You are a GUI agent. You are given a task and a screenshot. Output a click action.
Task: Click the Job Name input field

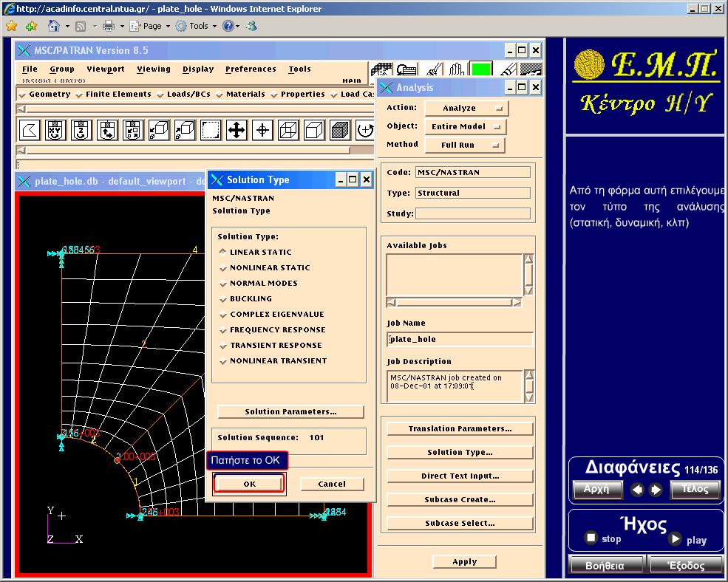click(460, 340)
